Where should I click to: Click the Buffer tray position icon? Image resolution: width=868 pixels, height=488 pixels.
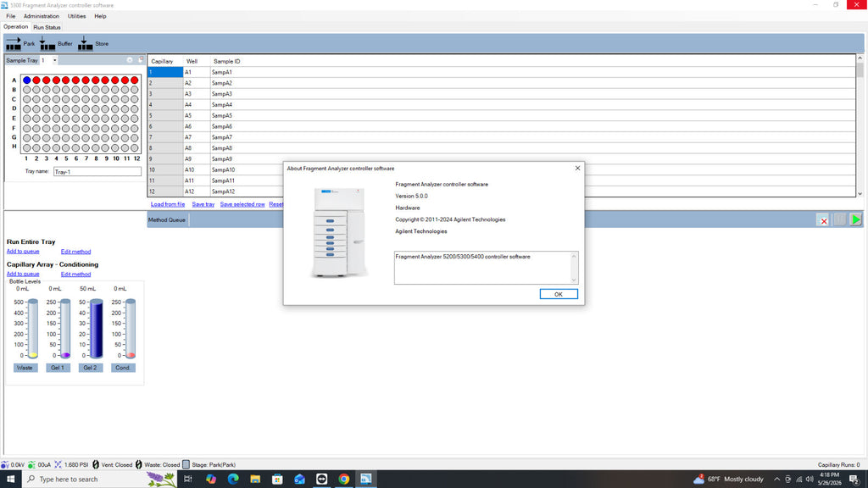coord(47,44)
